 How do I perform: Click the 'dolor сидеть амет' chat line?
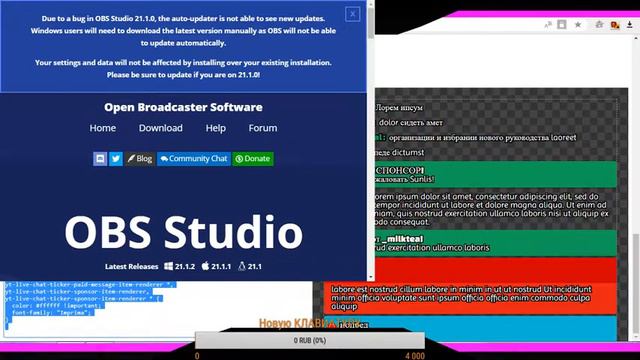tap(411, 122)
